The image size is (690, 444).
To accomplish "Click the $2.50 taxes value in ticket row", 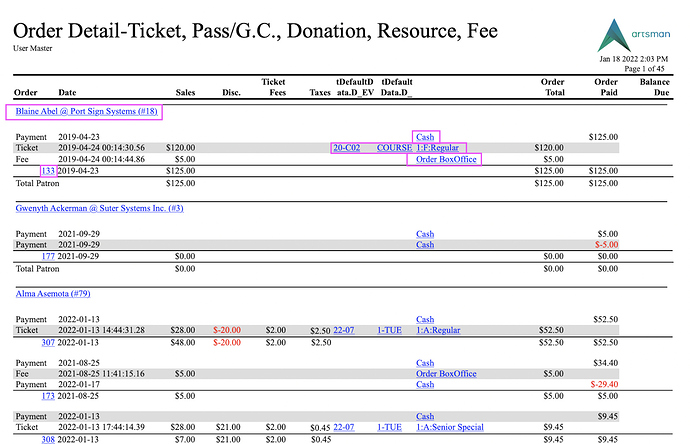I will point(320,330).
